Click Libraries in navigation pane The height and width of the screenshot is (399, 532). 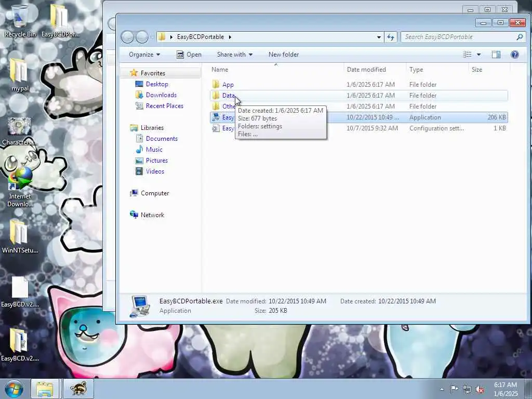point(152,128)
